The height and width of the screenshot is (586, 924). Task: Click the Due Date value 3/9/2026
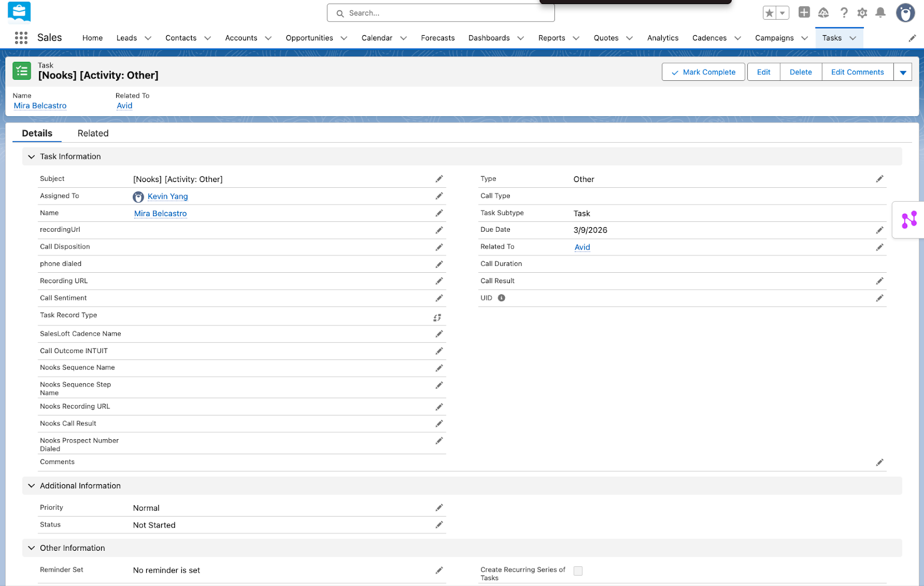pos(590,230)
